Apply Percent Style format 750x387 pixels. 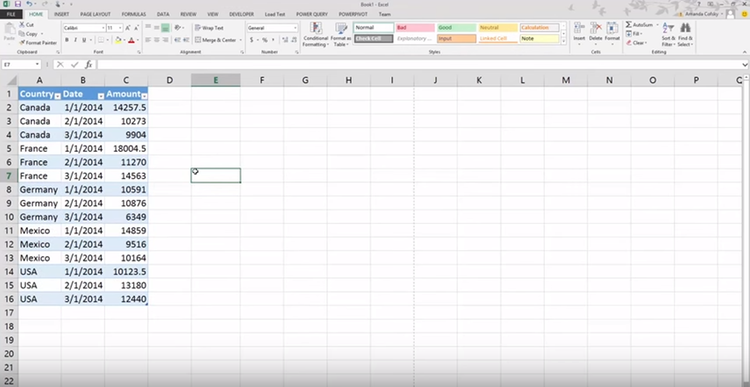coord(265,40)
